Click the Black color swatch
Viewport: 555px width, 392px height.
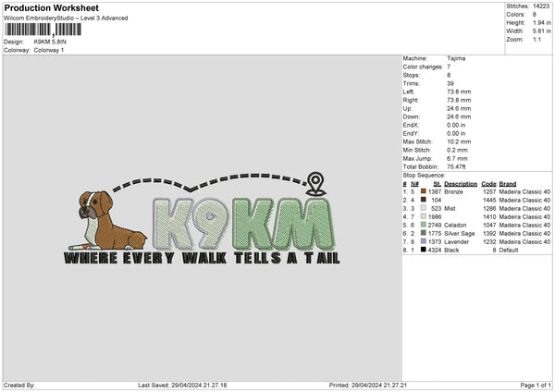[x=424, y=250]
